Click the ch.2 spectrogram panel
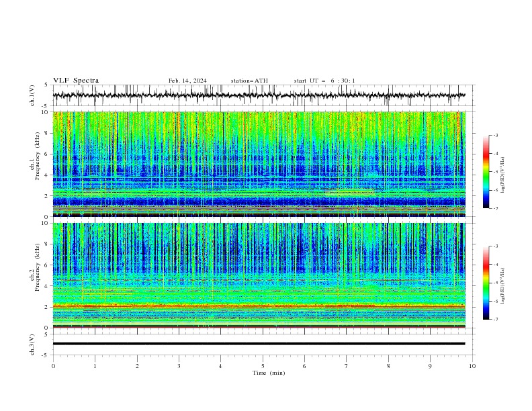This screenshot has height=411, width=532. [x=259, y=275]
